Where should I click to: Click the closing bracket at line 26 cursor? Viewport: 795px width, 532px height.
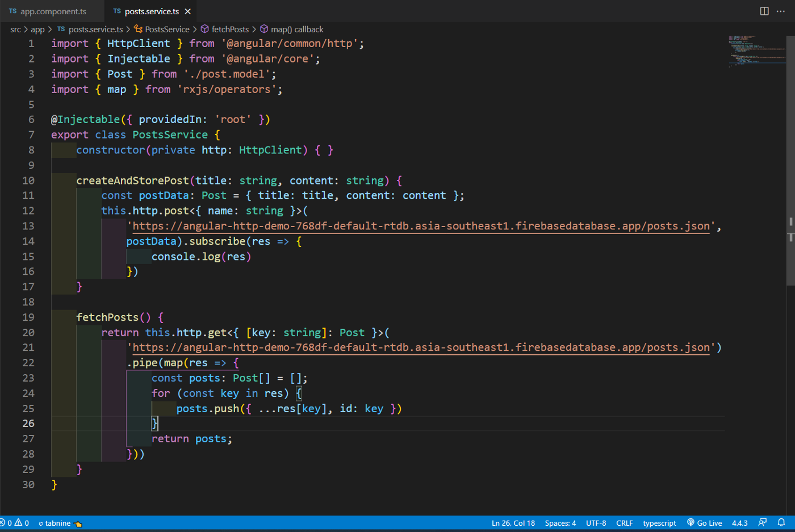(x=154, y=424)
